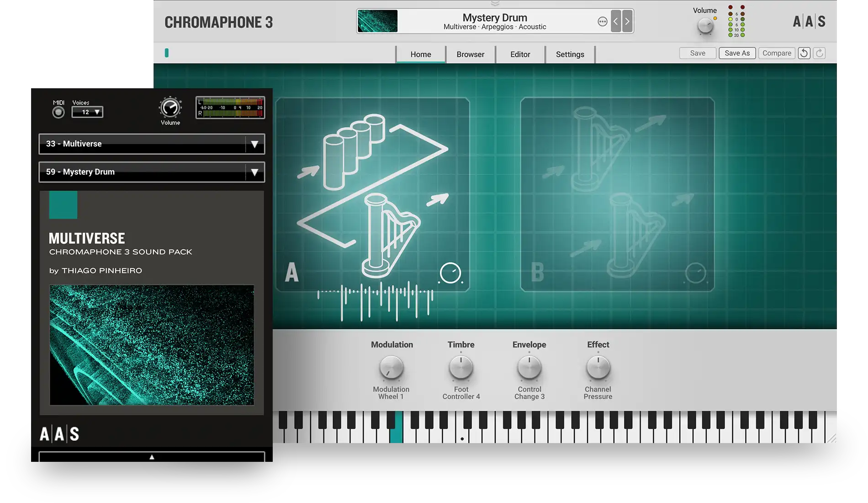868x503 pixels.
Task: Switch to the Browser tab
Action: click(x=471, y=54)
